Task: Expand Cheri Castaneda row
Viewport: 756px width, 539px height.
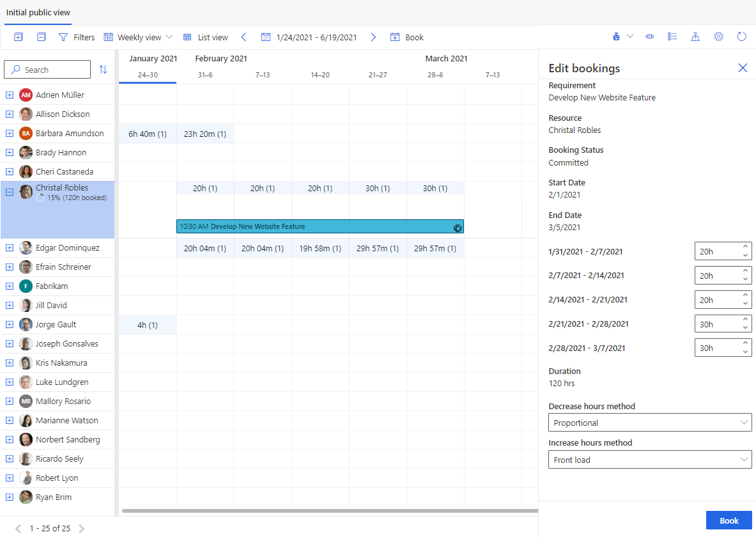Action: point(9,172)
